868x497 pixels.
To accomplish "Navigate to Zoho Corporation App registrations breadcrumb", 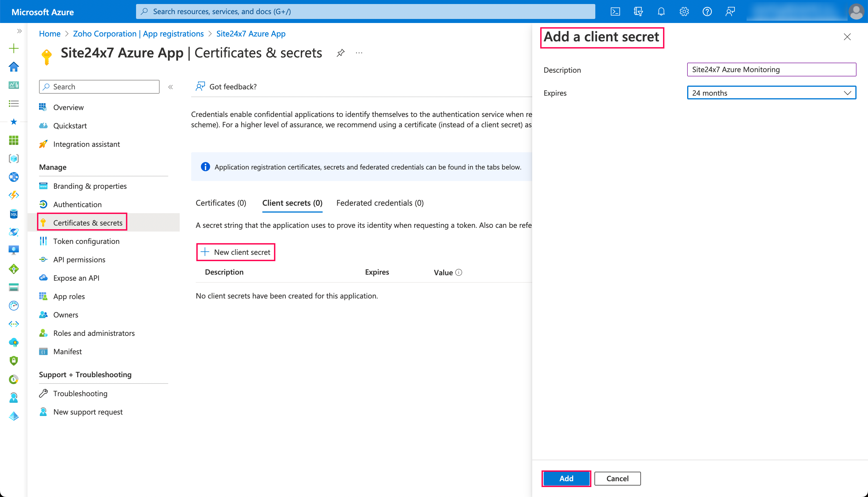I will [138, 33].
